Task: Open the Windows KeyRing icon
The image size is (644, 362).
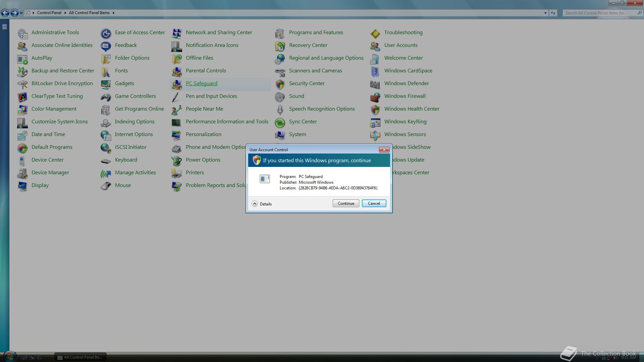Action: coord(375,122)
